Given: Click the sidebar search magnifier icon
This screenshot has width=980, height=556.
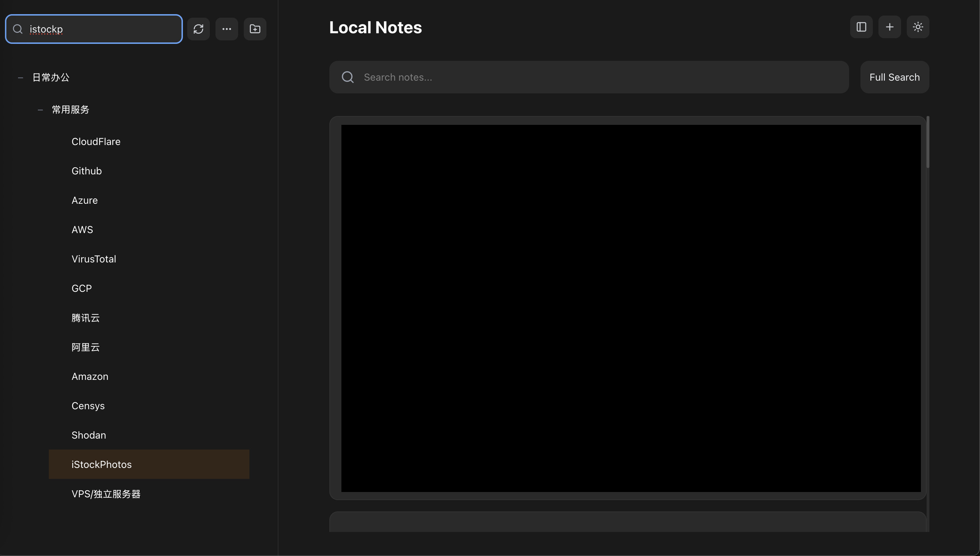Looking at the screenshot, I should pos(18,29).
